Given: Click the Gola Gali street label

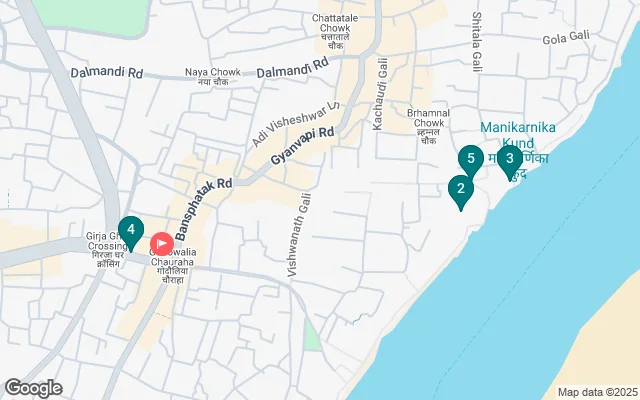Looking at the screenshot, I should click(x=566, y=37).
